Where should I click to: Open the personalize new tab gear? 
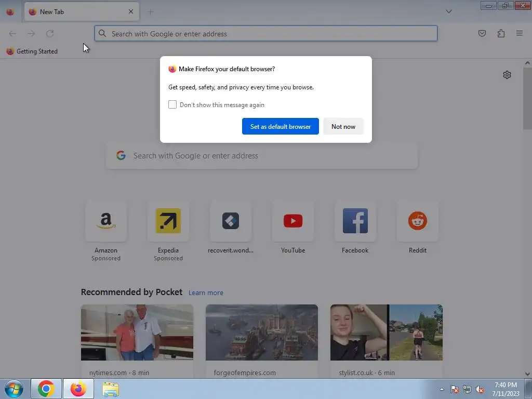pos(507,75)
